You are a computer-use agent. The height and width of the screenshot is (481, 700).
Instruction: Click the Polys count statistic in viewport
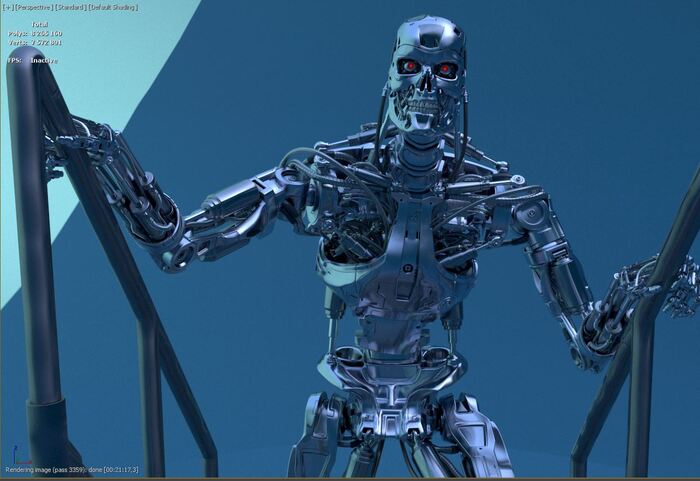(35, 33)
